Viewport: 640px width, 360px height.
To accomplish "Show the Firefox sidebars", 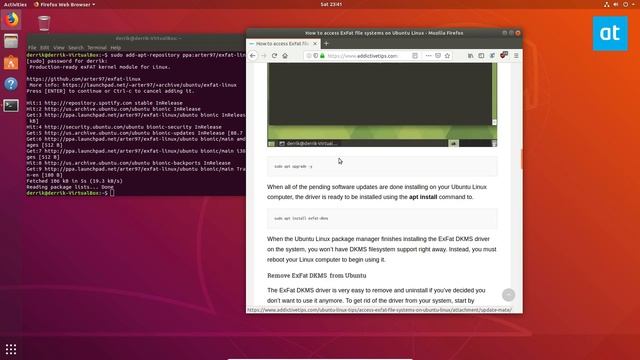I will 481,56.
